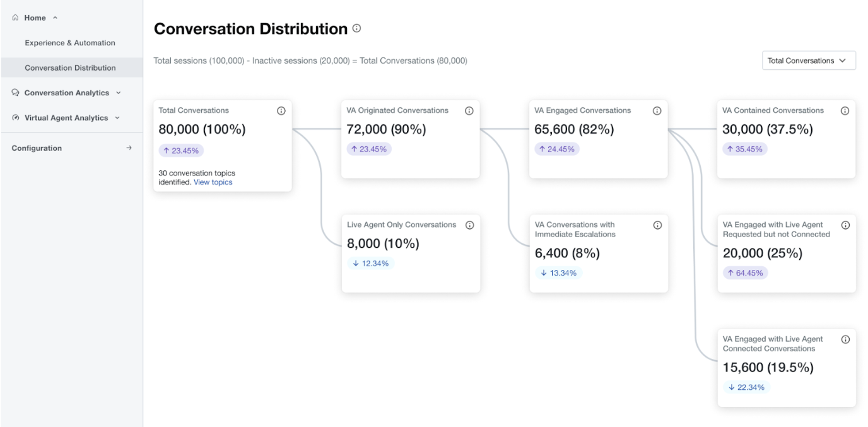Open Experience & Automation page
Image resolution: width=868 pixels, height=427 pixels.
pyautogui.click(x=70, y=43)
